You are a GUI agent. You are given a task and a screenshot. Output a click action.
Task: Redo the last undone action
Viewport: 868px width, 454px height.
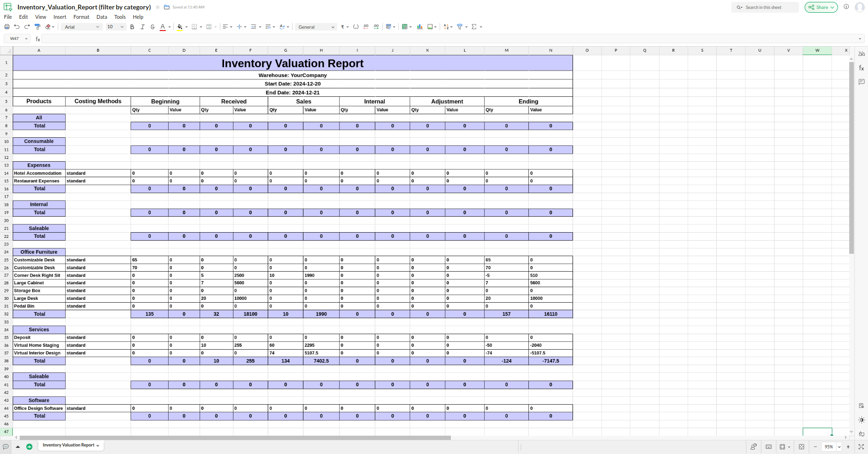click(27, 27)
